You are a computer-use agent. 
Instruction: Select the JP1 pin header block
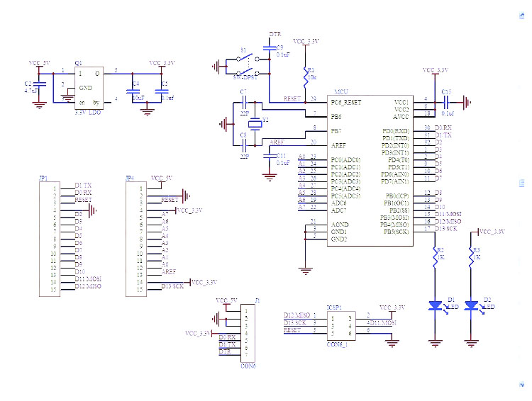(50, 238)
